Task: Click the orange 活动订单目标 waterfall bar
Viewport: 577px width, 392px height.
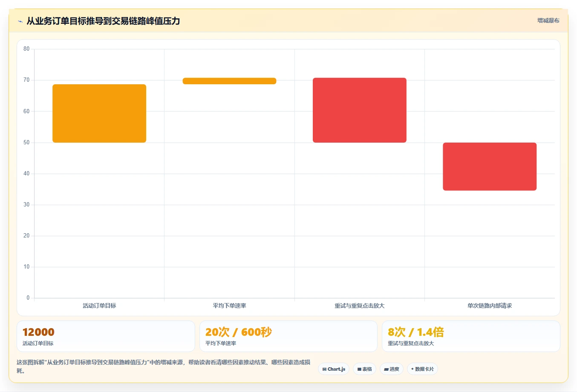Action: point(99,113)
